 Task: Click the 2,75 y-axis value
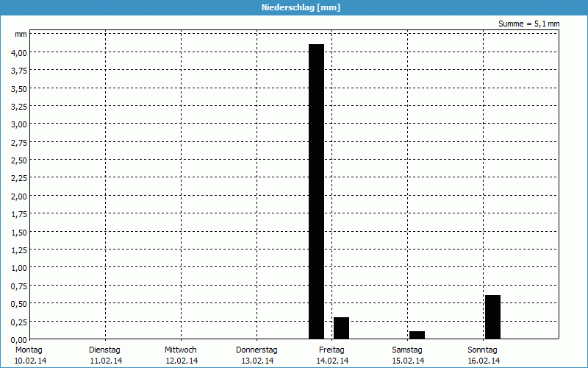(19, 142)
